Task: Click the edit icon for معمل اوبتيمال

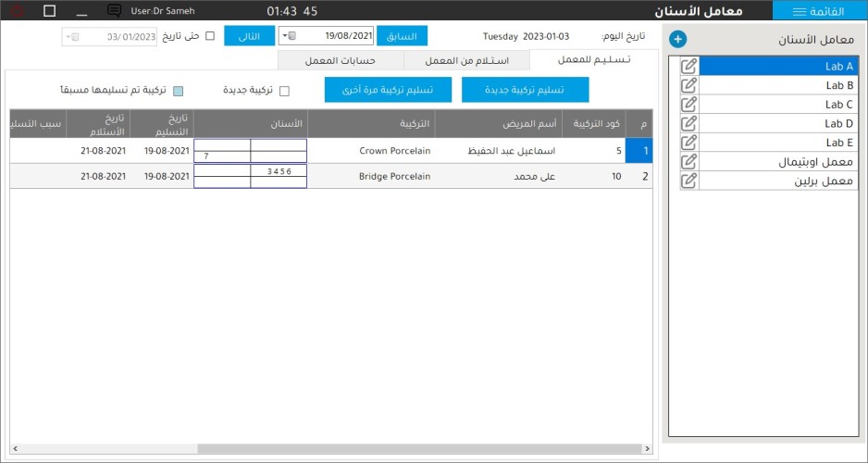Action: (688, 162)
